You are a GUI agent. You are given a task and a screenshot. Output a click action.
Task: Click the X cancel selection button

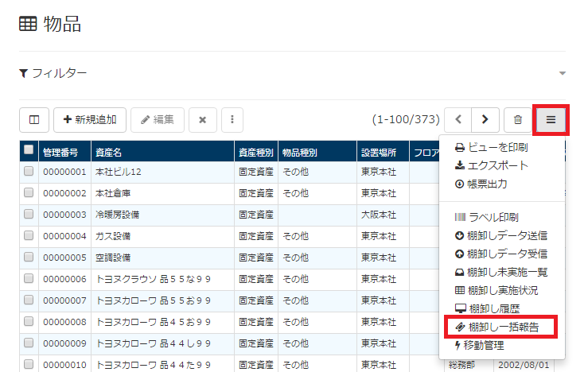click(x=203, y=120)
